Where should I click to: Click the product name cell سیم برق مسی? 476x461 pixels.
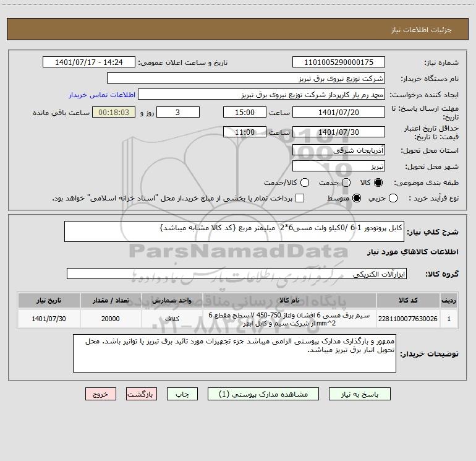click(x=289, y=319)
